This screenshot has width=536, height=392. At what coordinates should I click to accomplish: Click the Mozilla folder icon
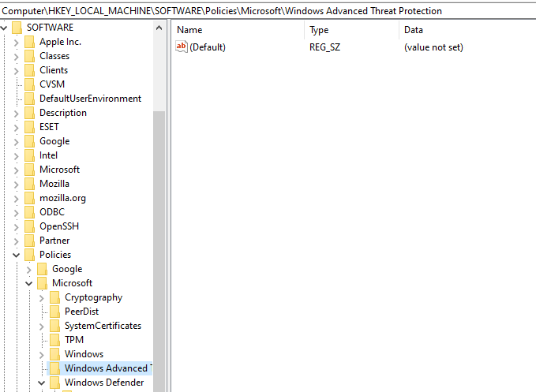click(x=29, y=184)
